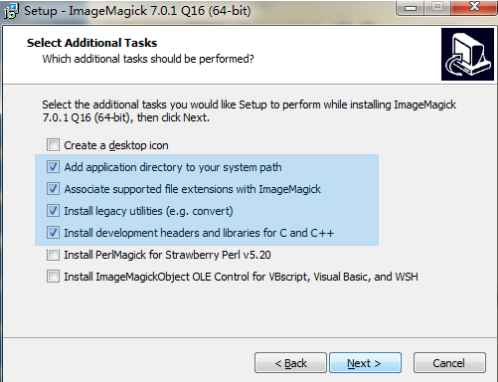Click the instruction paragraph about additional tasks
498x382 pixels.
249,111
